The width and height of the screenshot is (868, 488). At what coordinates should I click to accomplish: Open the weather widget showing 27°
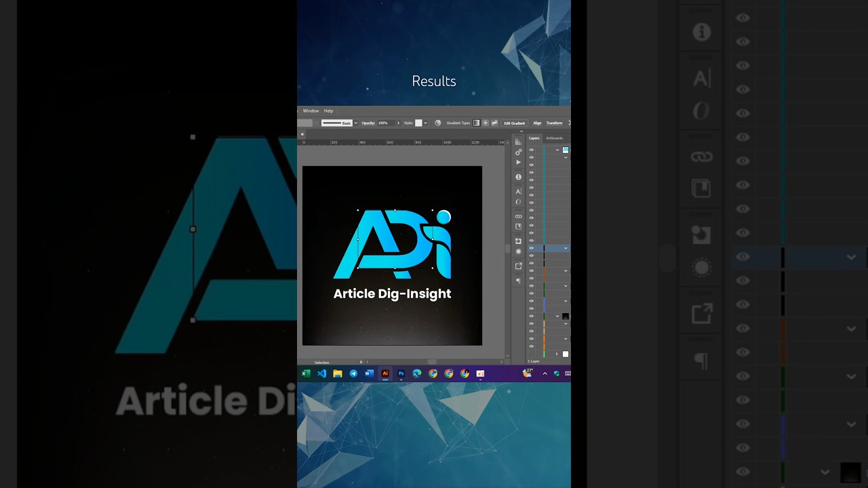tap(528, 373)
